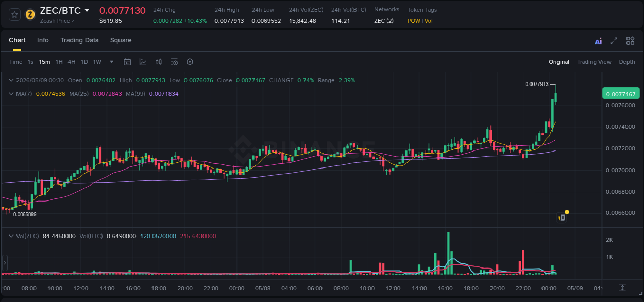
Task: Click the 24h Vol(BTC) value 114.21
Action: [x=341, y=21]
